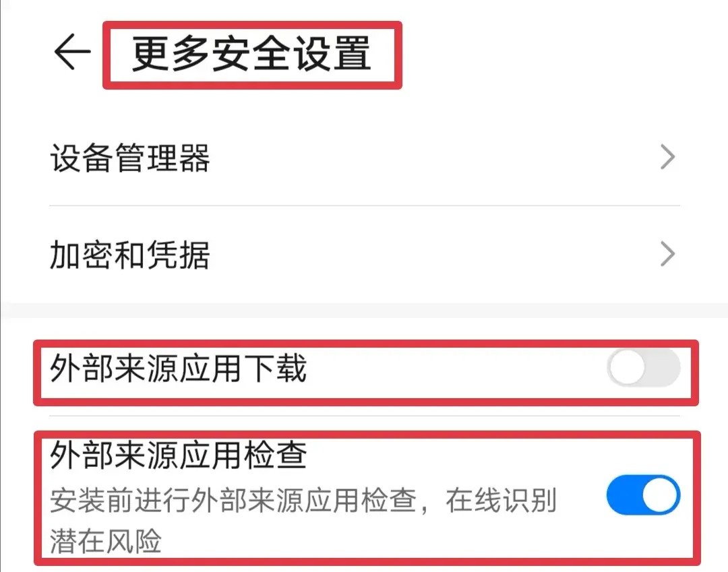Open the 设备管理器 chevron arrow
Viewport: 728px width, 572px height.
667,157
